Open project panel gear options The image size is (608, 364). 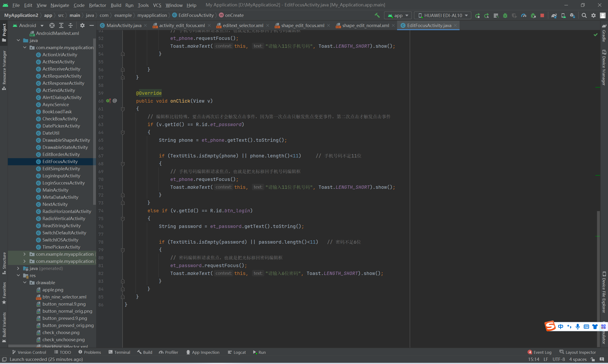(82, 25)
